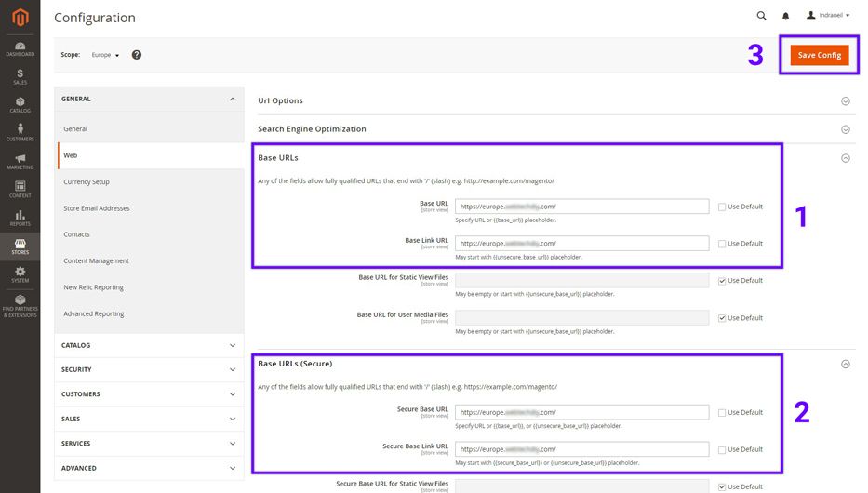This screenshot has height=493, width=868.
Task: Toggle Use Default for Secure Base Link URL
Action: [722, 450]
